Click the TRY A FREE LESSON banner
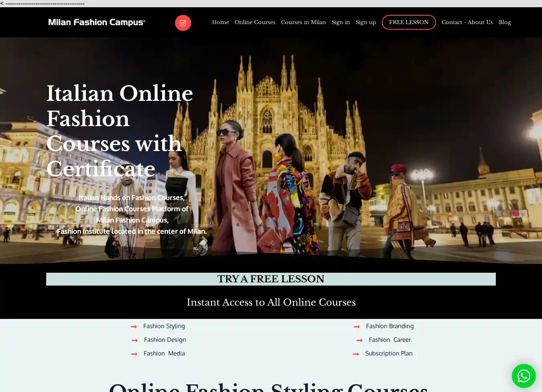This screenshot has width=542, height=392. (x=271, y=279)
